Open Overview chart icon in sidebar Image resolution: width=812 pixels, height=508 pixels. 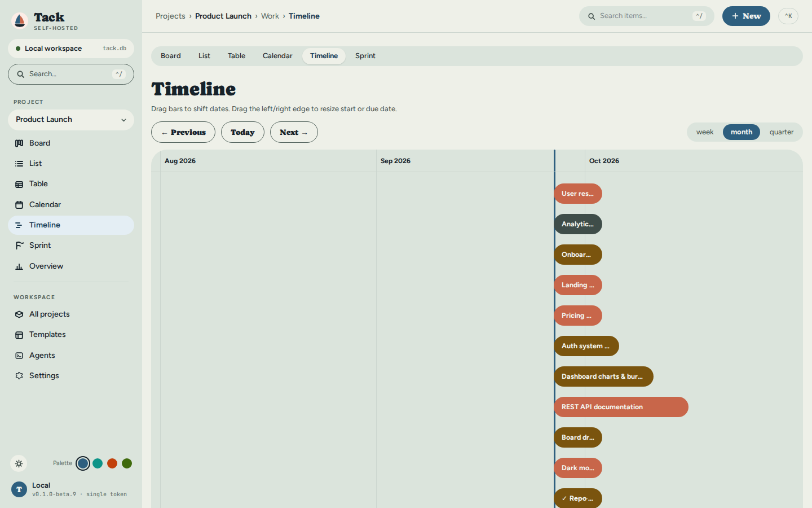pyautogui.click(x=19, y=266)
